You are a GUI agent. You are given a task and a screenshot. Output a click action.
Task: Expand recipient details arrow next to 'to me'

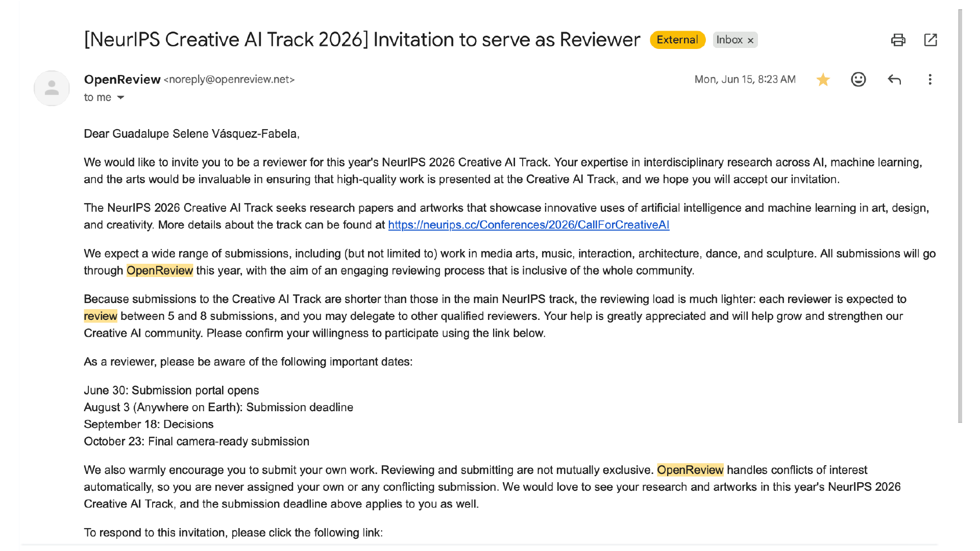[x=120, y=97]
